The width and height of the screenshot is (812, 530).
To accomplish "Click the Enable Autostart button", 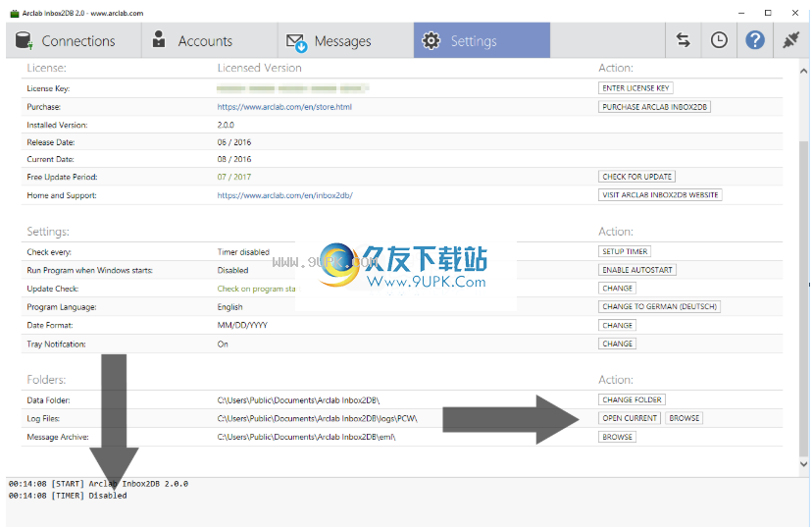I will tap(637, 270).
